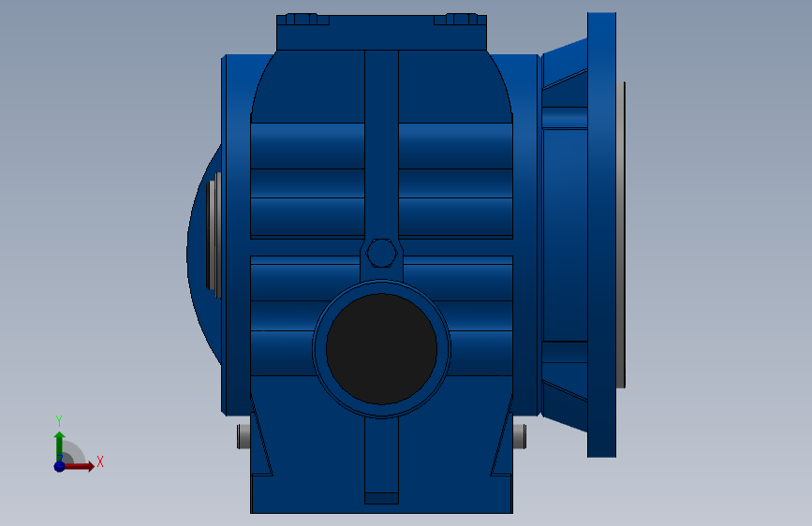Select the gray ring on flange right edge
Viewport: 812px width, 526px height.
[x=620, y=235]
